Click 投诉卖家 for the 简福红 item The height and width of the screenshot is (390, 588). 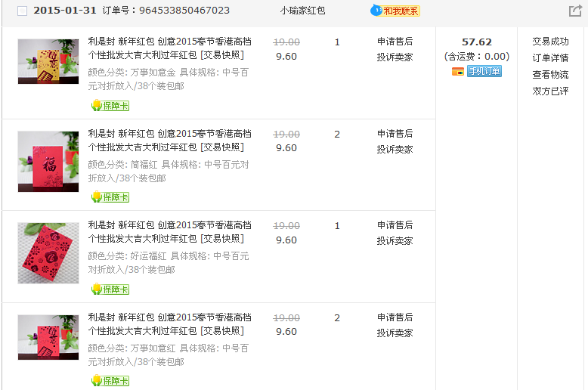coord(395,150)
